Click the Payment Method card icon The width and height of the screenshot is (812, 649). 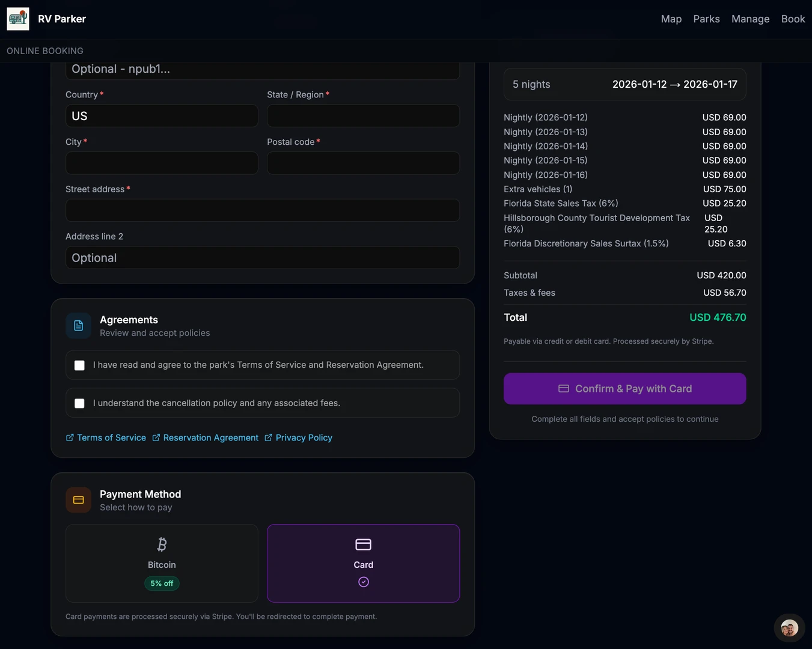78,500
